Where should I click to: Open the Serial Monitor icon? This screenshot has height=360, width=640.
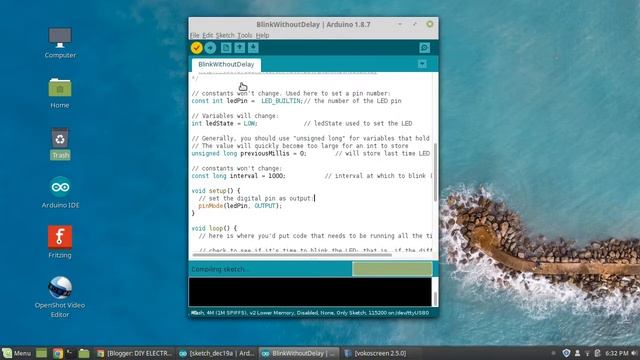click(424, 48)
